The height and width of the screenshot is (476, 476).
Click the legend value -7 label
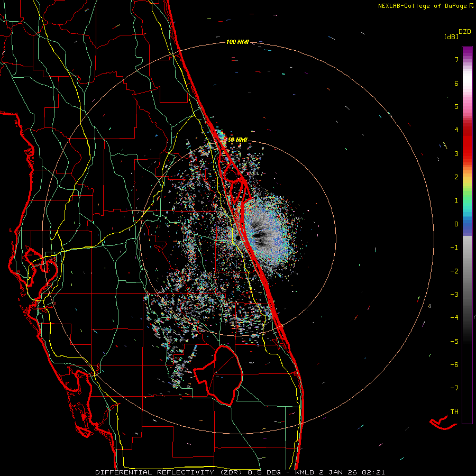(x=454, y=388)
